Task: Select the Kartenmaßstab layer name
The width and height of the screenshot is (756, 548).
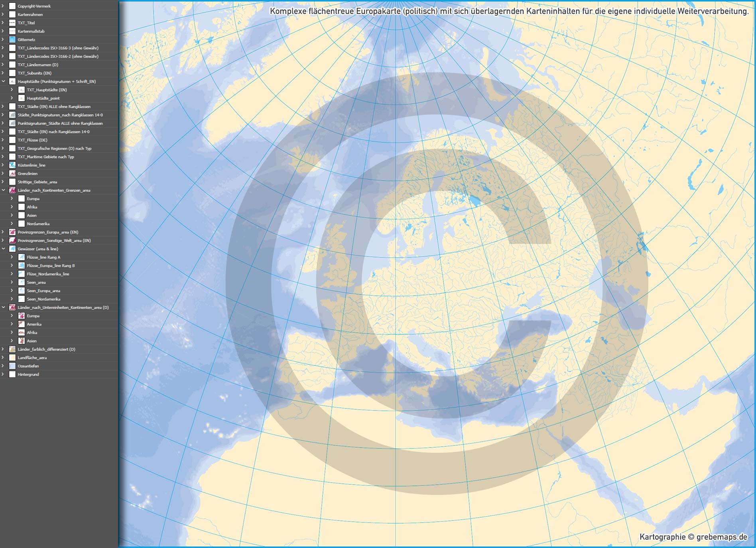Action: (31, 31)
